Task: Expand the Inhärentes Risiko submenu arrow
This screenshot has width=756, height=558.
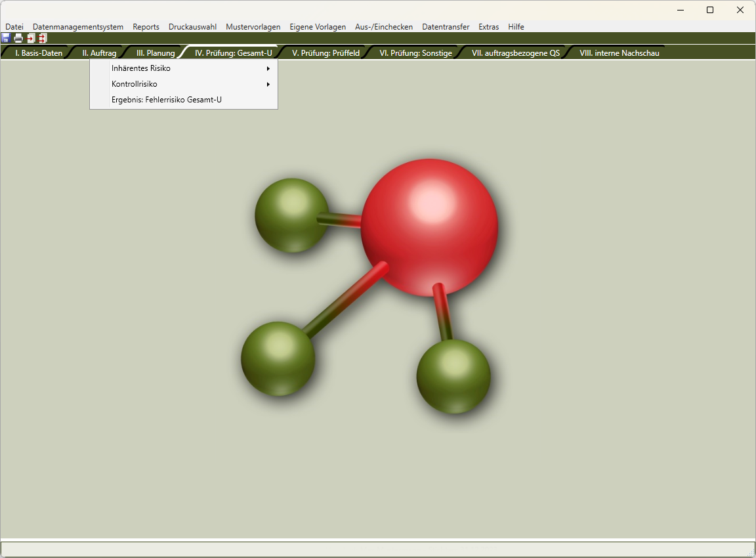Action: click(268, 68)
